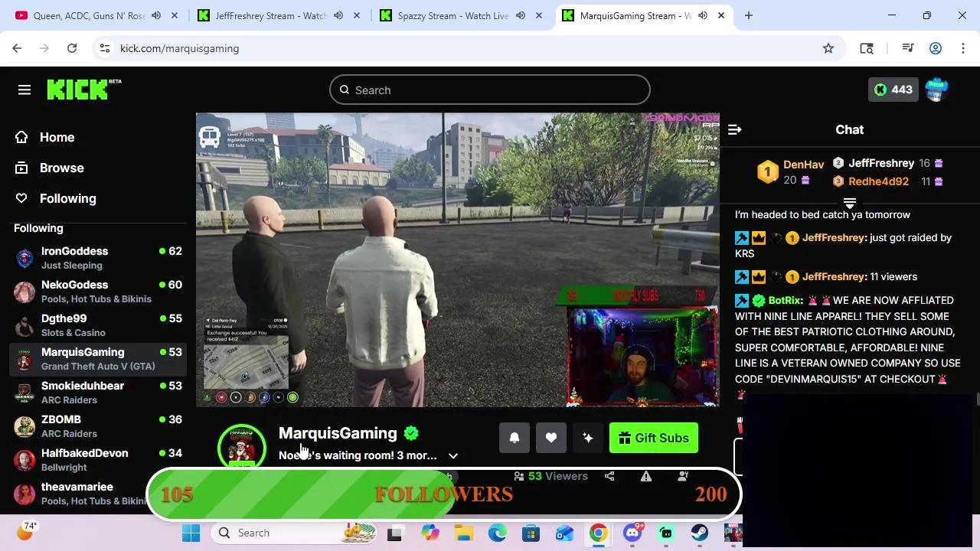
Task: Open Steam from the taskbar
Action: coord(700,533)
